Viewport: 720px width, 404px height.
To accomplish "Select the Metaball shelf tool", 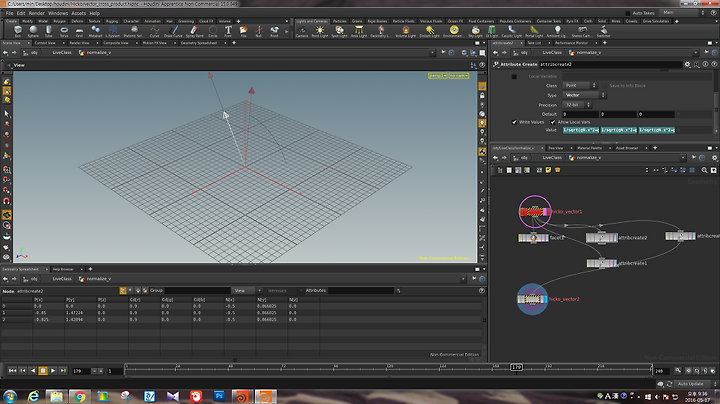I will [x=96, y=31].
